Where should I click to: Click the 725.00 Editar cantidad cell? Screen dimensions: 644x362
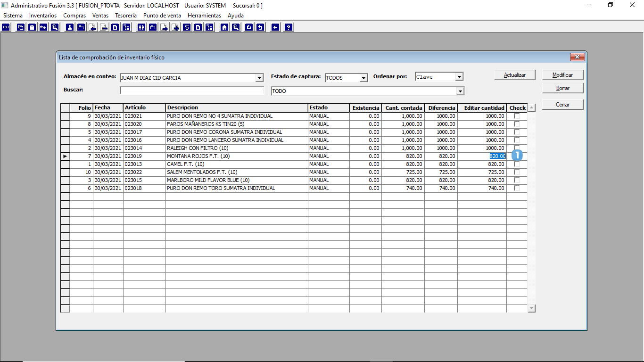[x=482, y=172]
